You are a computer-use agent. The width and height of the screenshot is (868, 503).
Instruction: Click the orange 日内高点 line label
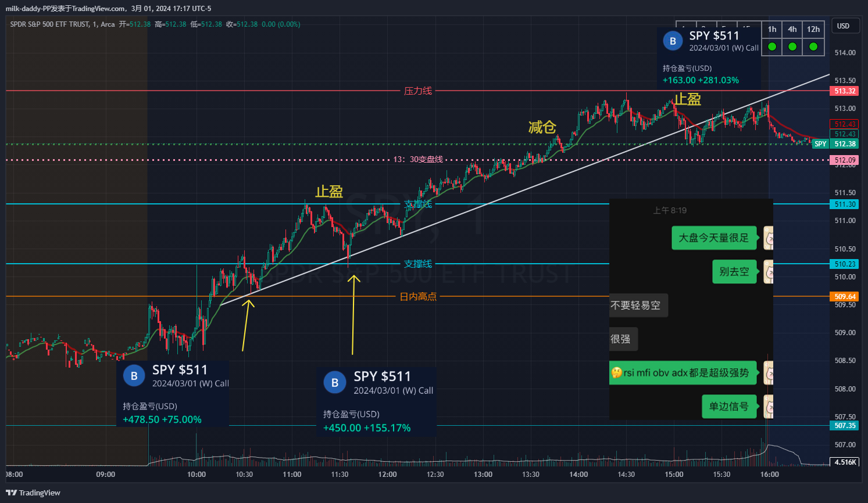point(418,297)
